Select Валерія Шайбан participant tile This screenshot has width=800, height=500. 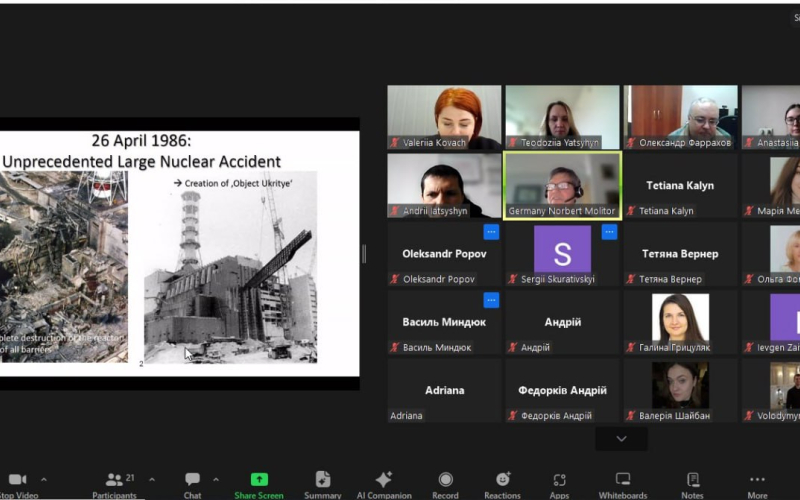tap(681, 391)
